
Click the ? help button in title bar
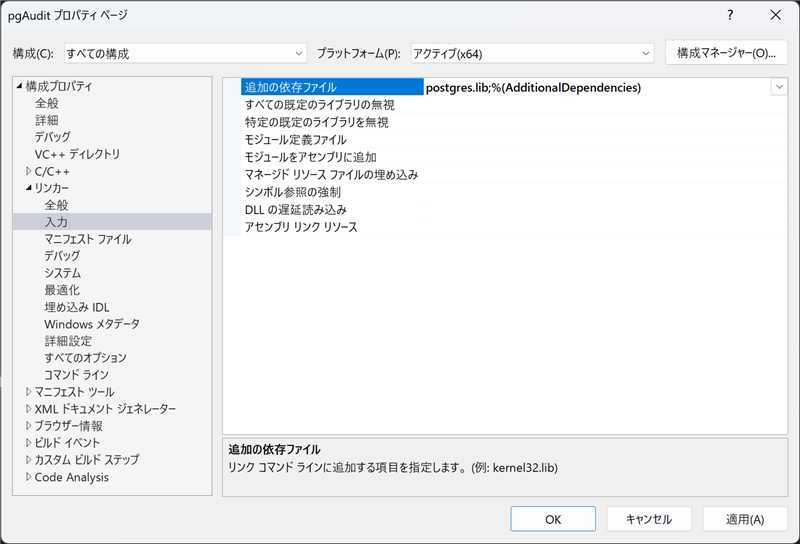point(730,15)
